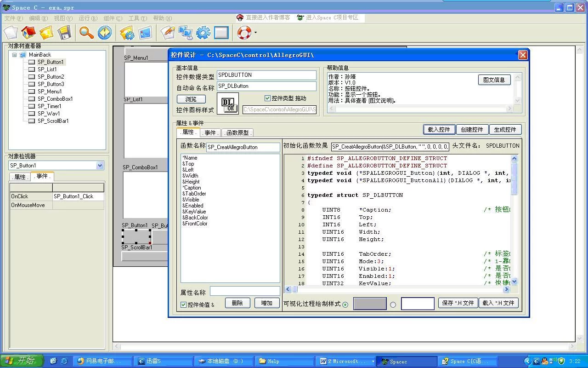This screenshot has height=368, width=588.
Task: Click the networked computers toolbar icon
Action: click(x=186, y=33)
